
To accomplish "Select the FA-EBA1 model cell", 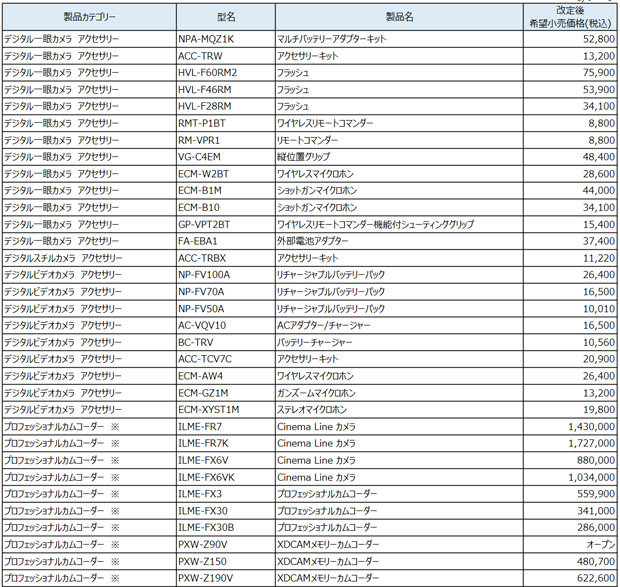I will tap(226, 241).
